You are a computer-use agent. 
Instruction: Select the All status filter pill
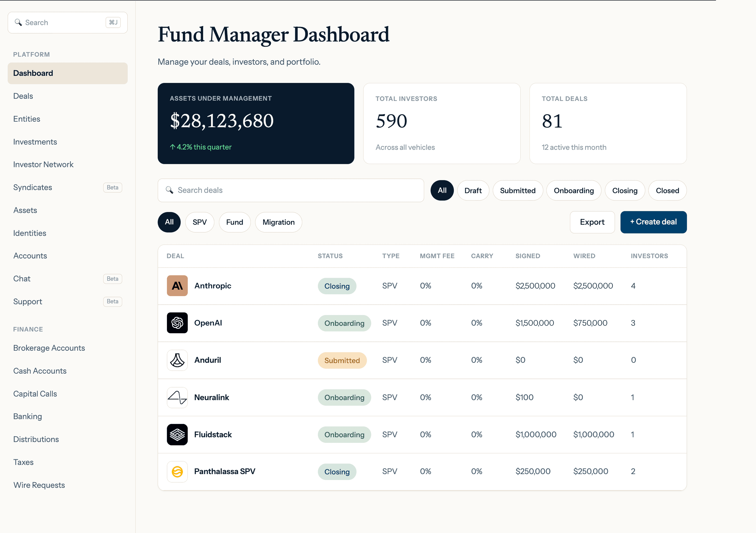click(x=442, y=190)
